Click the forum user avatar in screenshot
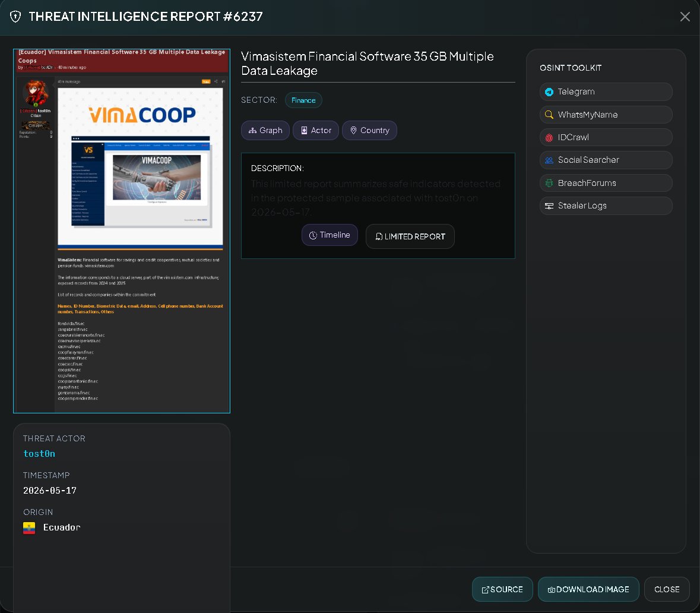This screenshot has height=613, width=700. (35, 93)
